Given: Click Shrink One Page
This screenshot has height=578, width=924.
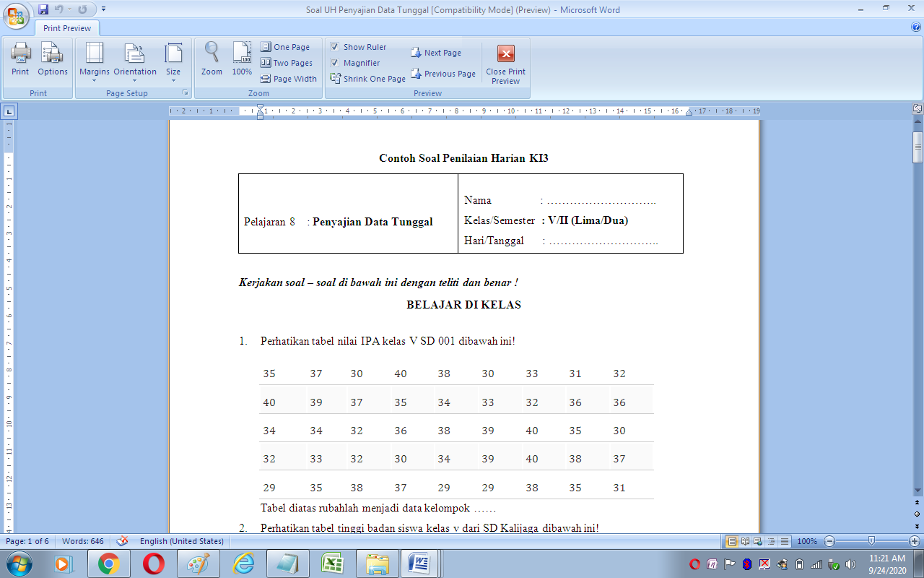Looking at the screenshot, I should point(368,79).
